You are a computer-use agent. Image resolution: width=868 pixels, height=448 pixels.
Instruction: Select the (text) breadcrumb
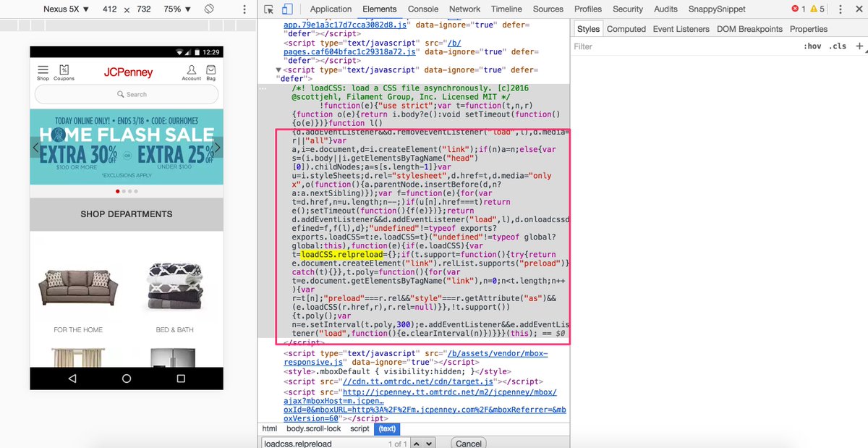tap(386, 428)
